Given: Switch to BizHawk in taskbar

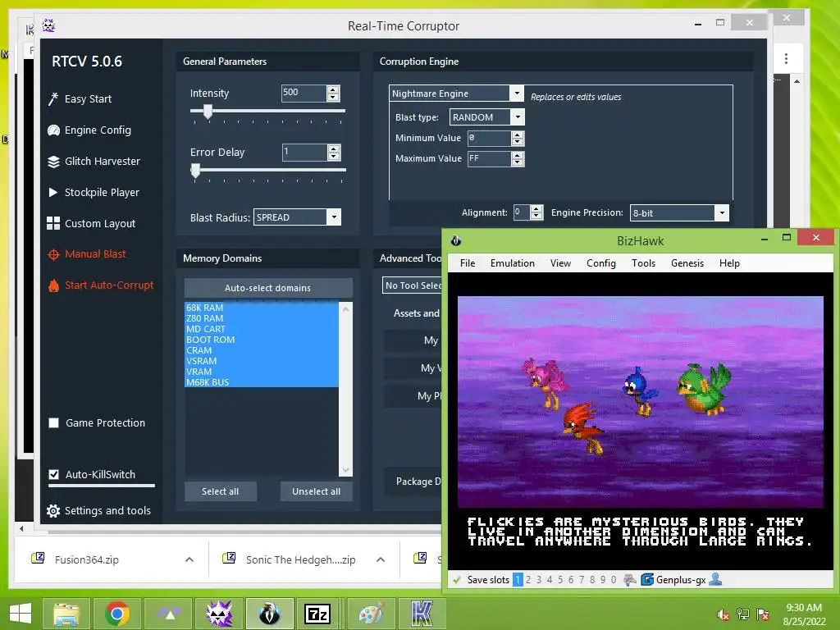Looking at the screenshot, I should 269,614.
